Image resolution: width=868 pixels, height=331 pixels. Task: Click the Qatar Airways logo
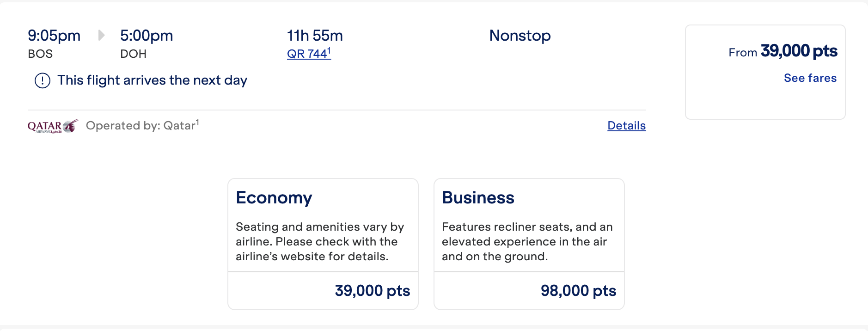tap(53, 126)
